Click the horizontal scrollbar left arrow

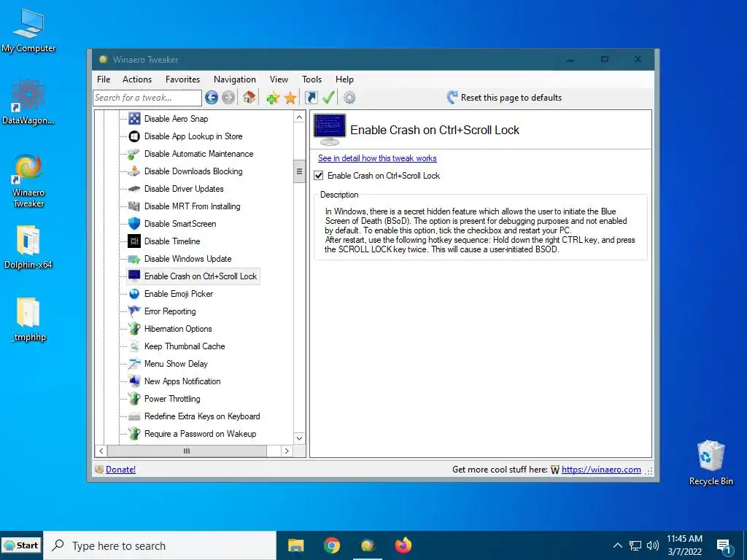(x=101, y=451)
